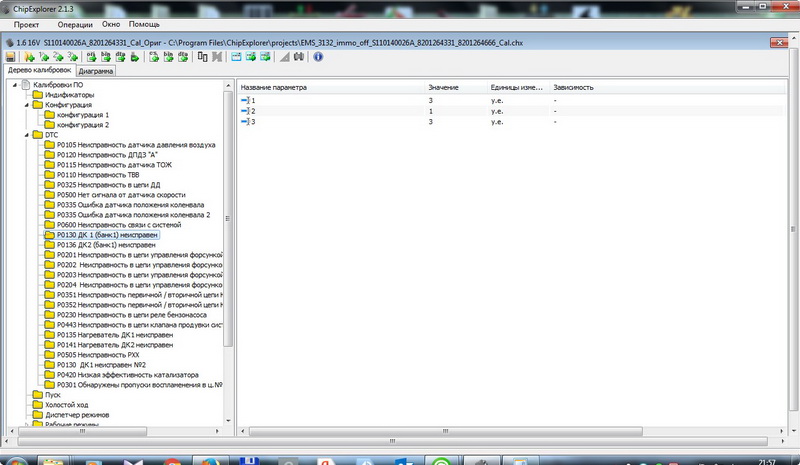The height and width of the screenshot is (465, 800).
Task: Click parameter icon in row 2
Action: [x=246, y=111]
